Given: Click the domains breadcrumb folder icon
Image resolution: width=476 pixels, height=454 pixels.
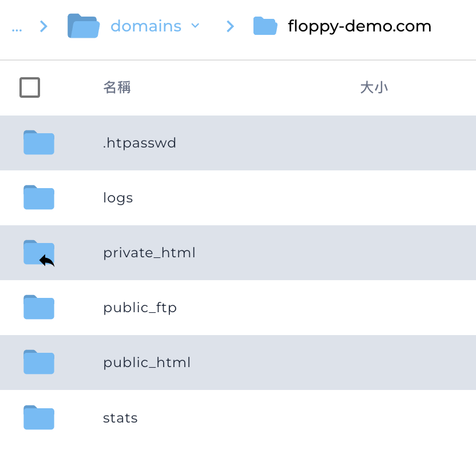Looking at the screenshot, I should coord(84,26).
